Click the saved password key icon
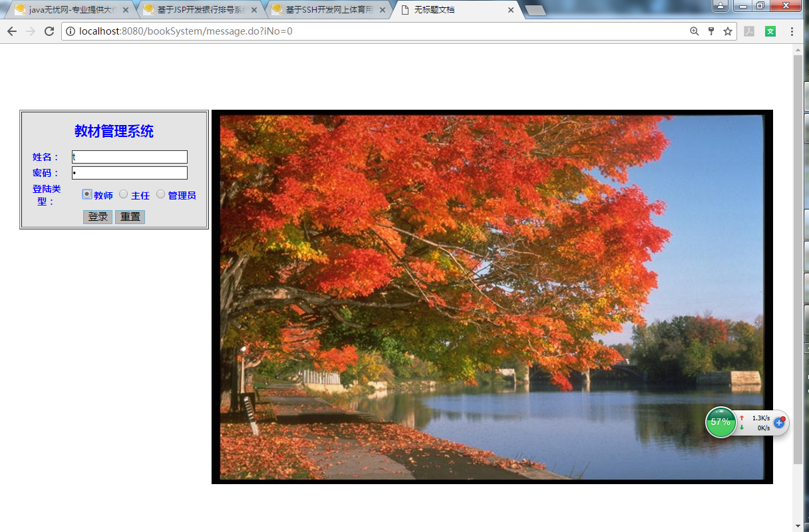The image size is (809, 532). (711, 31)
